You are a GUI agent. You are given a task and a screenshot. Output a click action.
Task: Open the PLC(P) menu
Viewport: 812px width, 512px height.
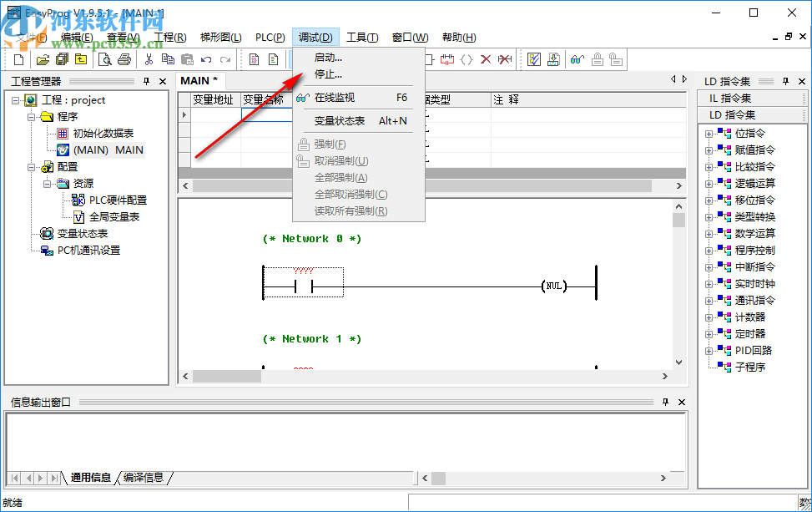(x=270, y=38)
